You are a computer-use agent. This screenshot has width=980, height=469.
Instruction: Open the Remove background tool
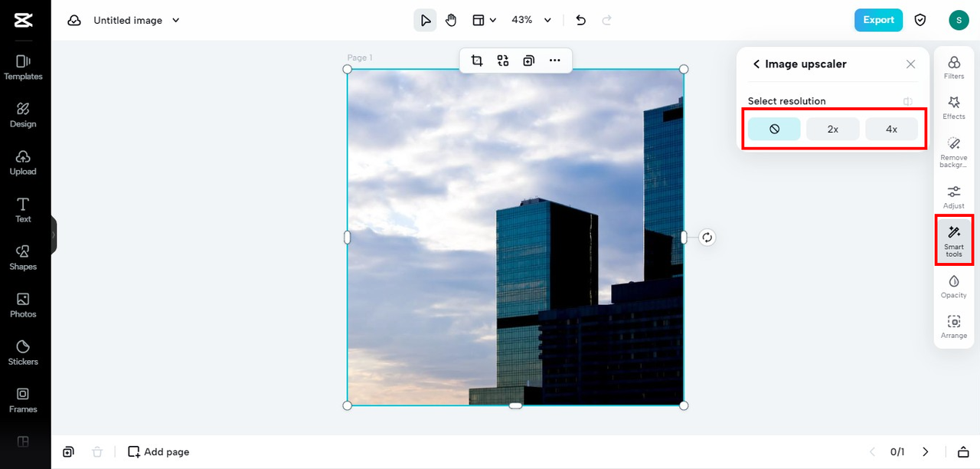[x=954, y=152]
